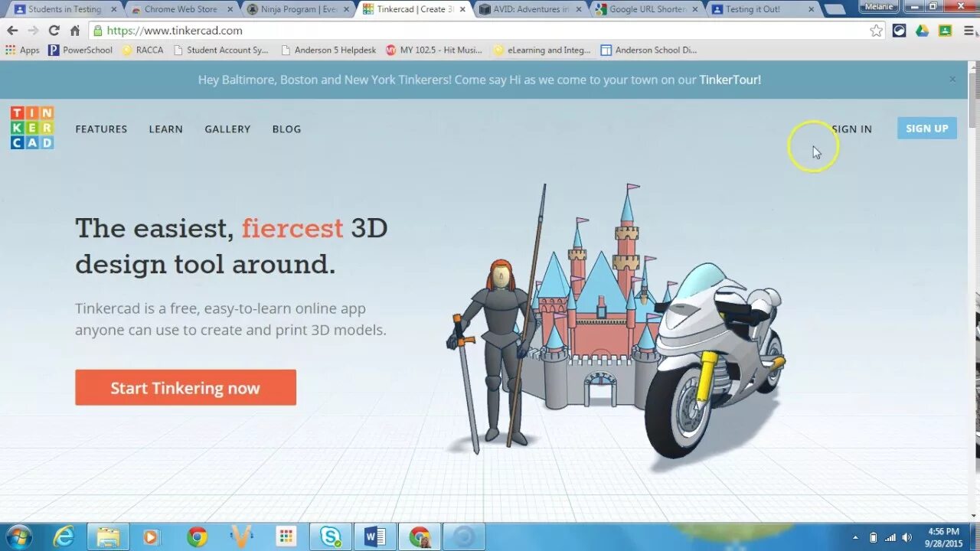Open the Apps bookmark shortcut
Image resolution: width=980 pixels, height=551 pixels.
(x=22, y=50)
